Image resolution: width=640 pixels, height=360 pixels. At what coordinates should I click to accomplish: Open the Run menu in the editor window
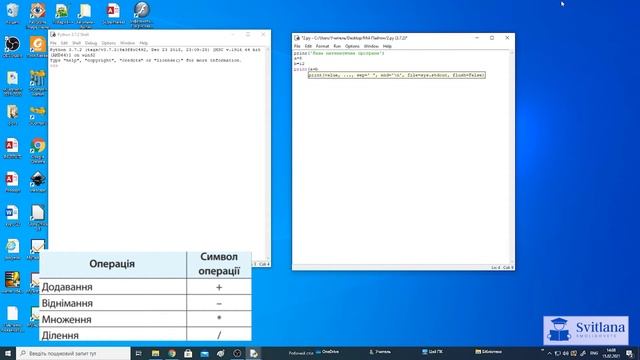(x=337, y=47)
